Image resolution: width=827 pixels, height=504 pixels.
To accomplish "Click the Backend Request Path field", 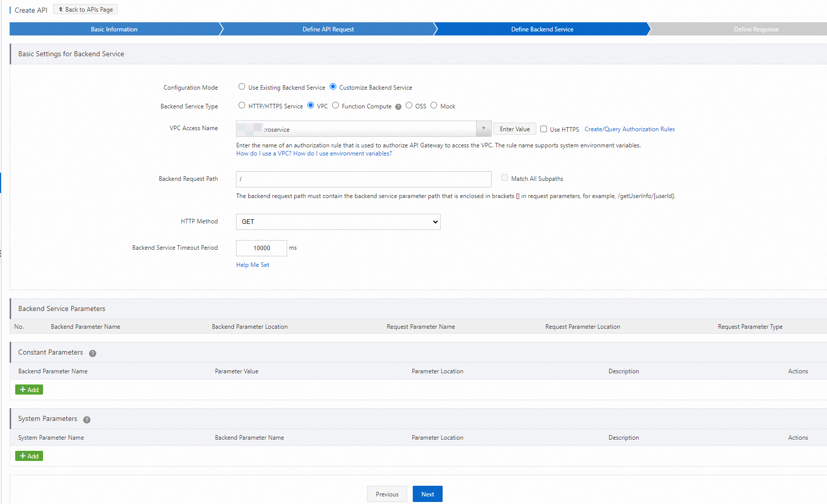I will click(x=363, y=179).
